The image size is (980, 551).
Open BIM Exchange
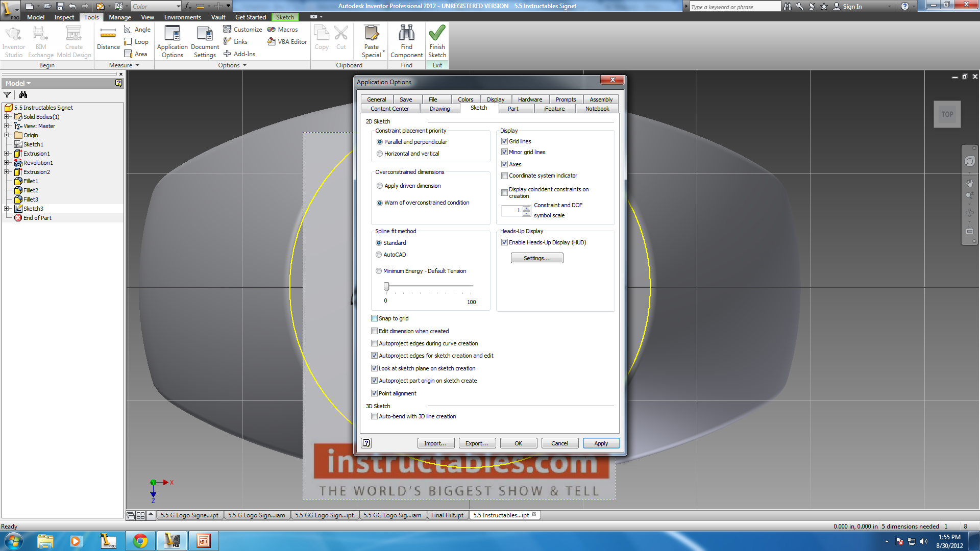pyautogui.click(x=41, y=41)
